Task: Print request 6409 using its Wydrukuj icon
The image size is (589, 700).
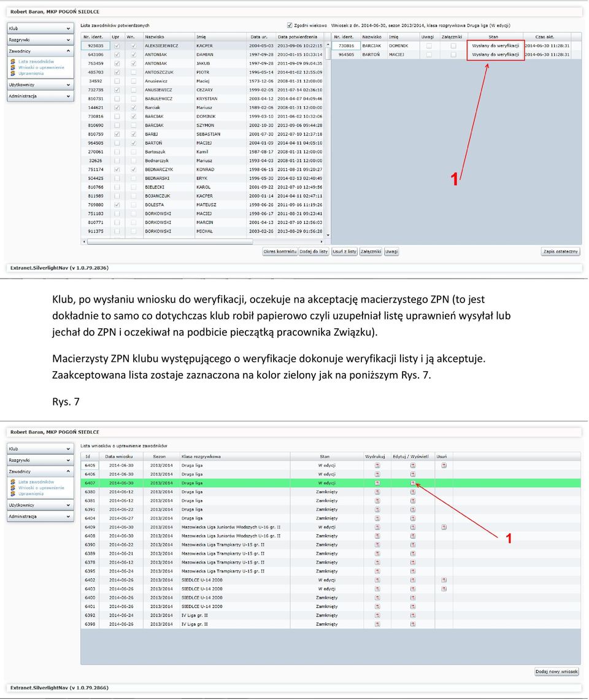Action: tap(377, 527)
